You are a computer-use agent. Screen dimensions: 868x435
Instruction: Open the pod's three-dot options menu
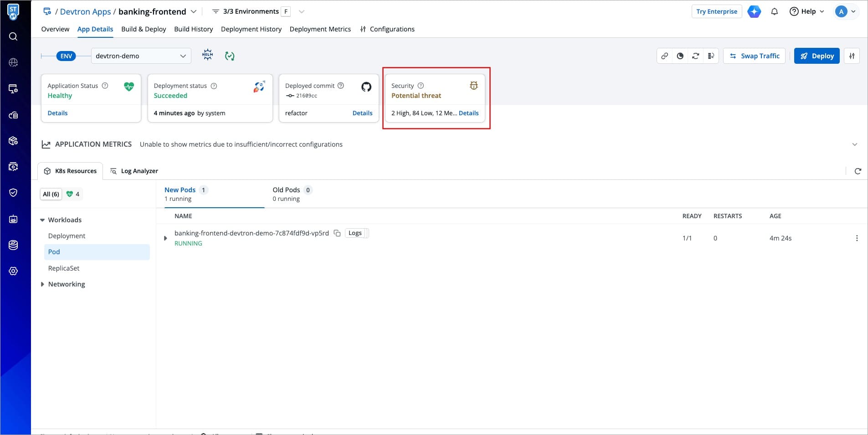[857, 238]
